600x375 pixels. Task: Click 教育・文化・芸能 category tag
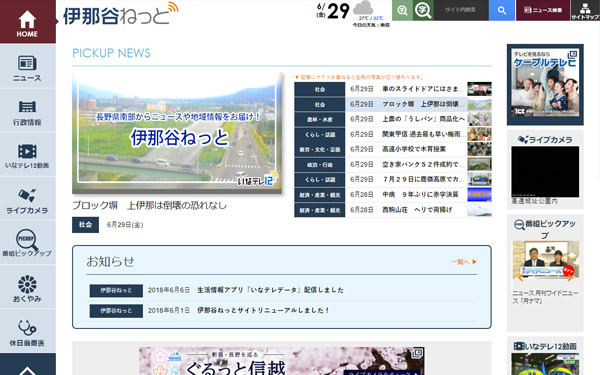pyautogui.click(x=320, y=150)
